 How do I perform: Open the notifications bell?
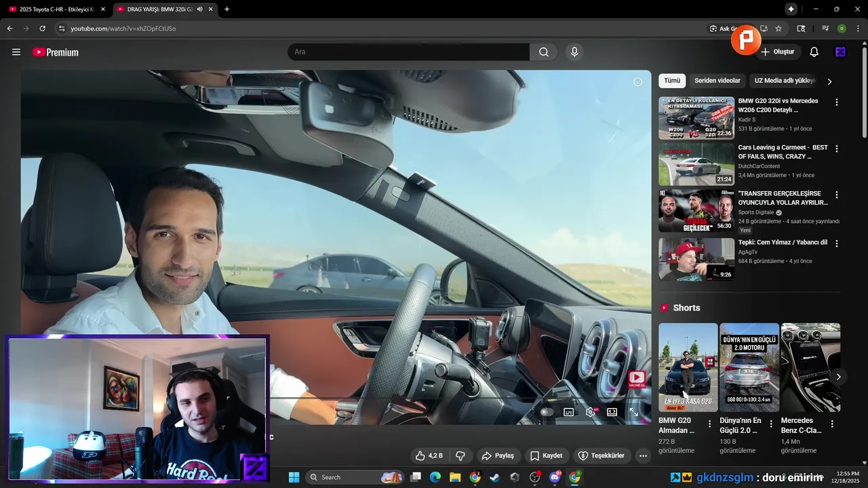(814, 52)
